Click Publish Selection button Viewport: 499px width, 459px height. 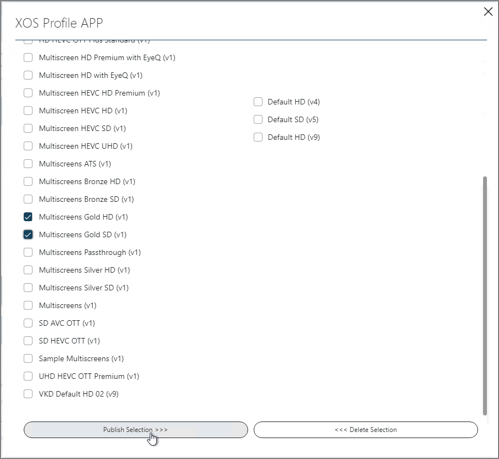(136, 430)
